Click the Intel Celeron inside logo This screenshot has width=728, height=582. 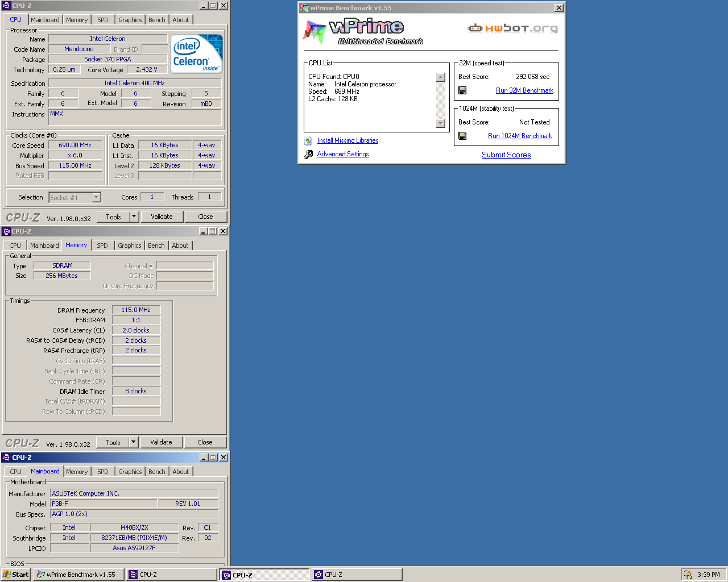click(x=197, y=53)
